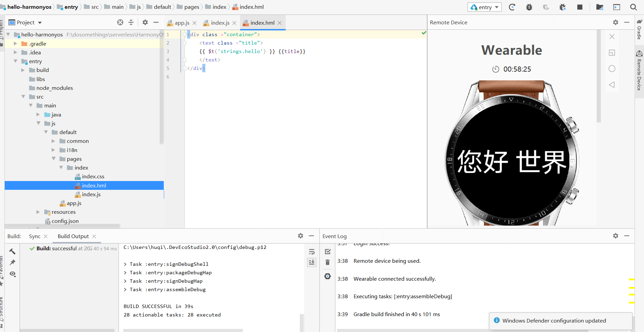The height and width of the screenshot is (332, 644).
Task: Tap the wearable's triangular back button
Action: point(612,85)
